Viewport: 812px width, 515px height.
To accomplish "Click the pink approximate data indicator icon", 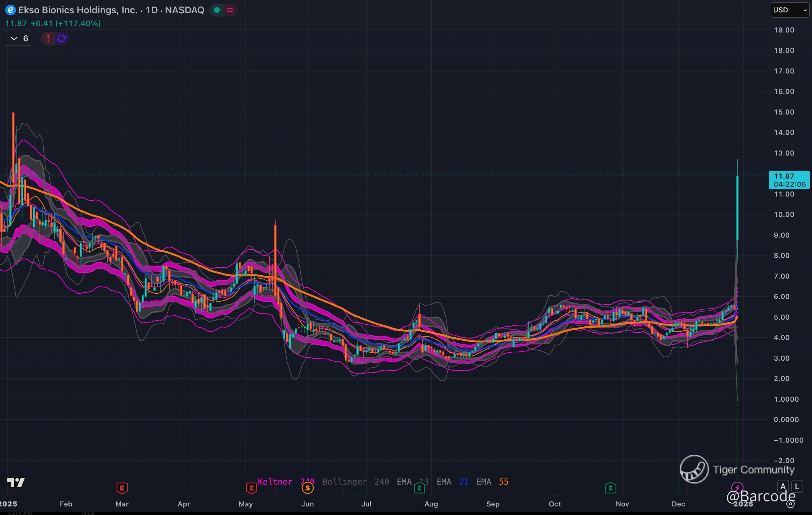I will point(230,10).
